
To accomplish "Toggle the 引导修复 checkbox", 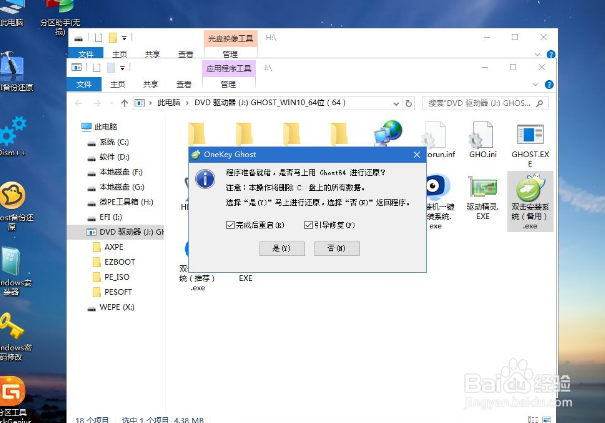I will coord(308,225).
